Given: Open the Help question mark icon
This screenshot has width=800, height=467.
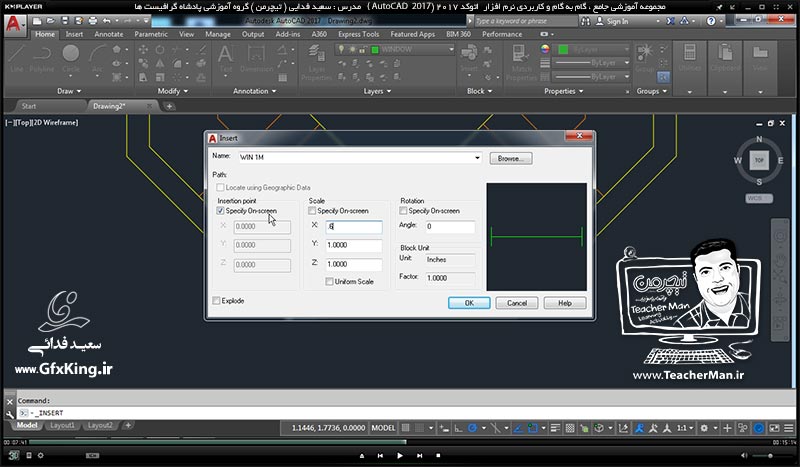Looking at the screenshot, I should click(x=711, y=21).
